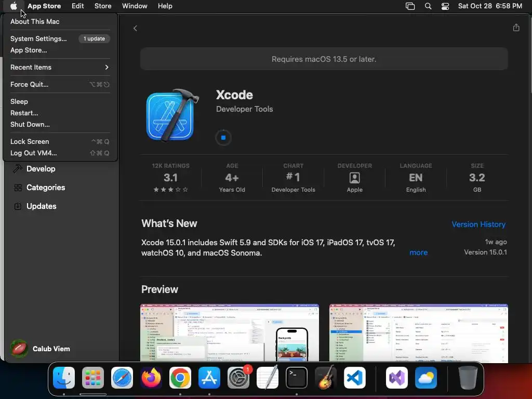Launch Visual Studio Code from the Dock
This screenshot has width=532, height=399.
point(355,378)
